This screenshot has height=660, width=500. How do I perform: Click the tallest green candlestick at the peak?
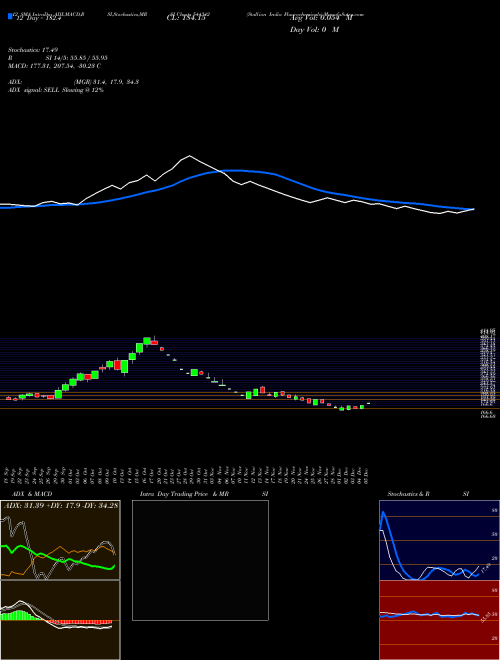[x=147, y=341]
